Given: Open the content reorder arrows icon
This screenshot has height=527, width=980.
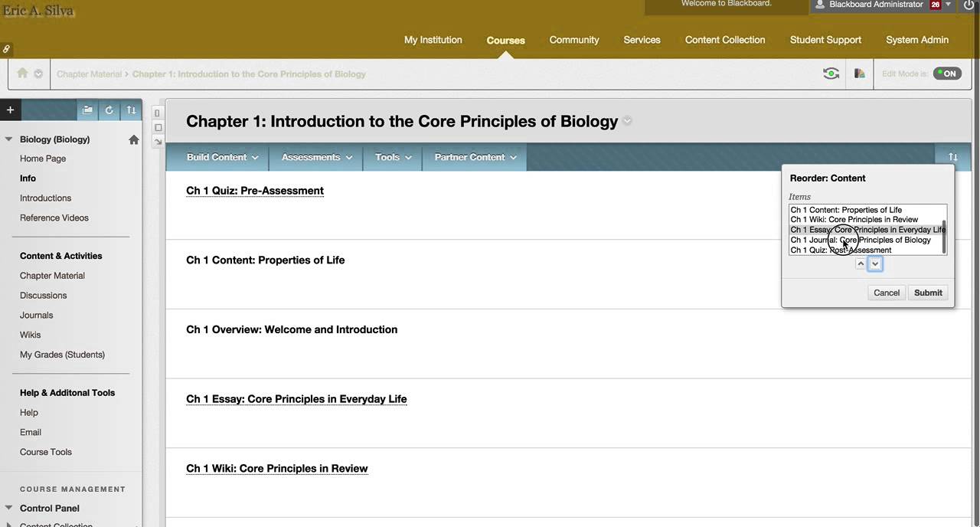Looking at the screenshot, I should pos(952,157).
